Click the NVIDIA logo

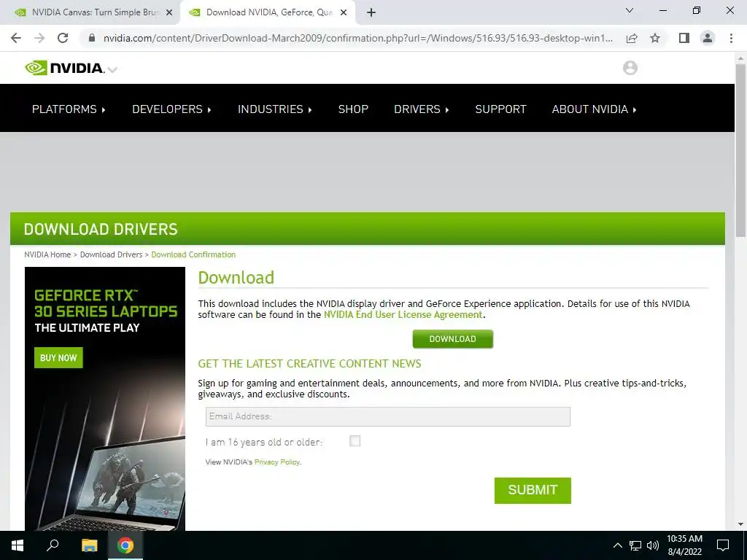[x=65, y=68]
